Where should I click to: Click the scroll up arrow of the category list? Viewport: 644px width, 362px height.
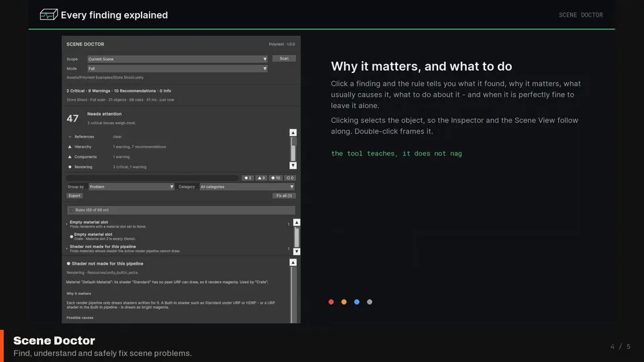(x=293, y=133)
